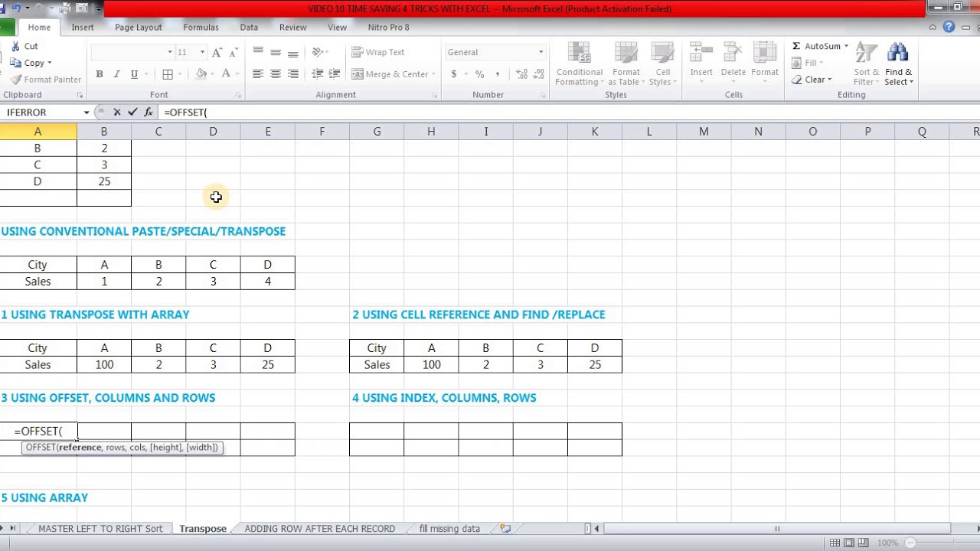The height and width of the screenshot is (551, 980).
Task: Click the percent style button
Action: pos(479,74)
